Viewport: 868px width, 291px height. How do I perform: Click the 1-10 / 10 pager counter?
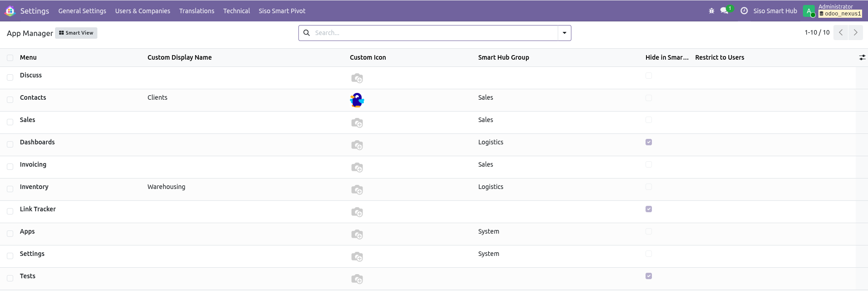pyautogui.click(x=817, y=32)
